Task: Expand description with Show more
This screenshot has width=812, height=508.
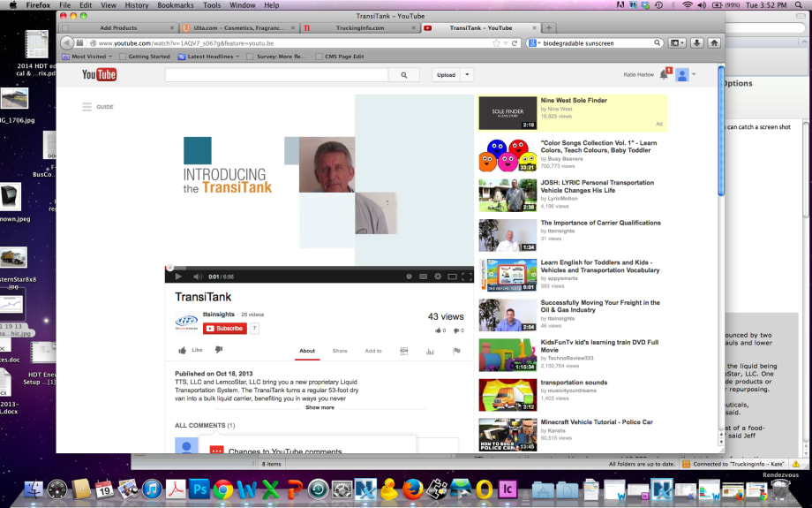Action: coord(320,407)
